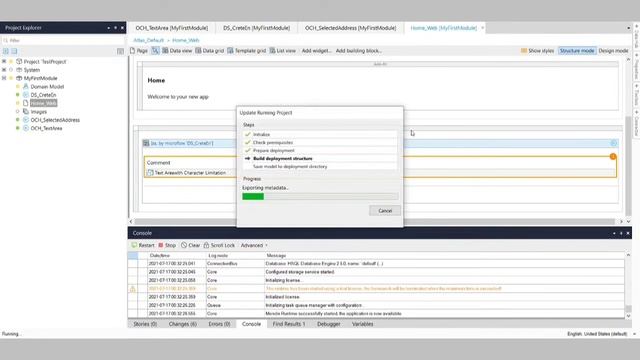Screen dimensions: 640x360
Task: Click the icon right of the Explorer toolbar
Action: tap(120, 51)
